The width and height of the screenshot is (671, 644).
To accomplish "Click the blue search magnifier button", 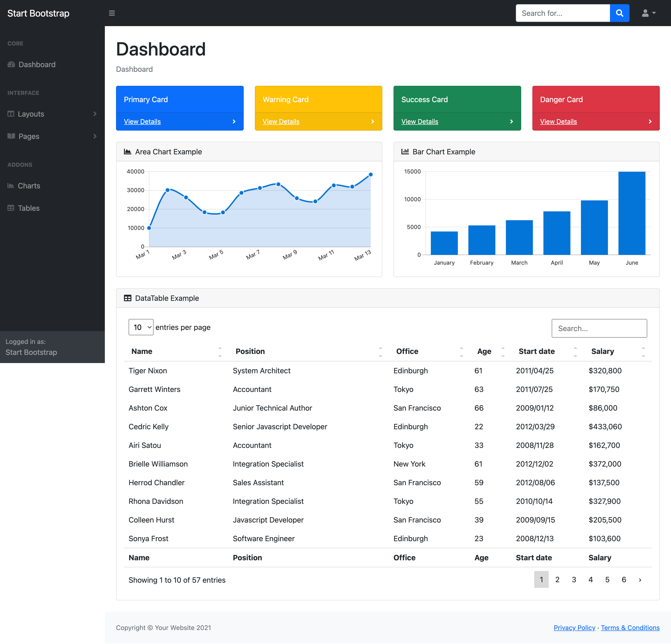I will click(619, 13).
